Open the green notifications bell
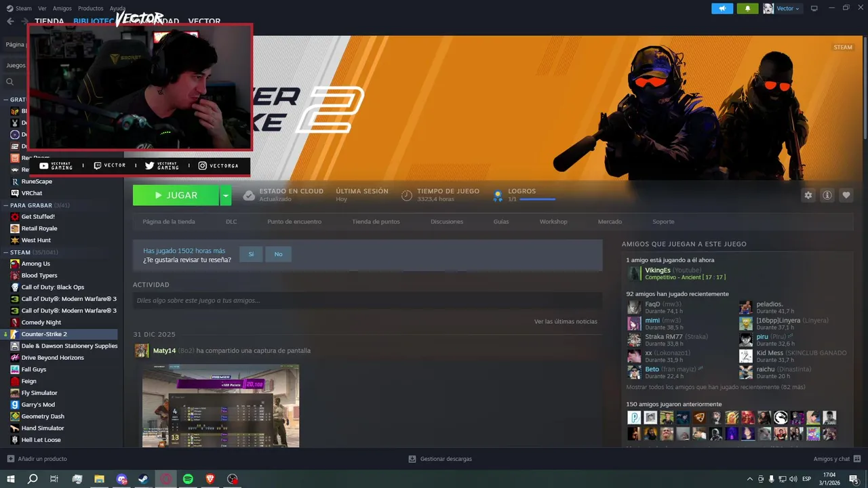868x488 pixels. [748, 8]
